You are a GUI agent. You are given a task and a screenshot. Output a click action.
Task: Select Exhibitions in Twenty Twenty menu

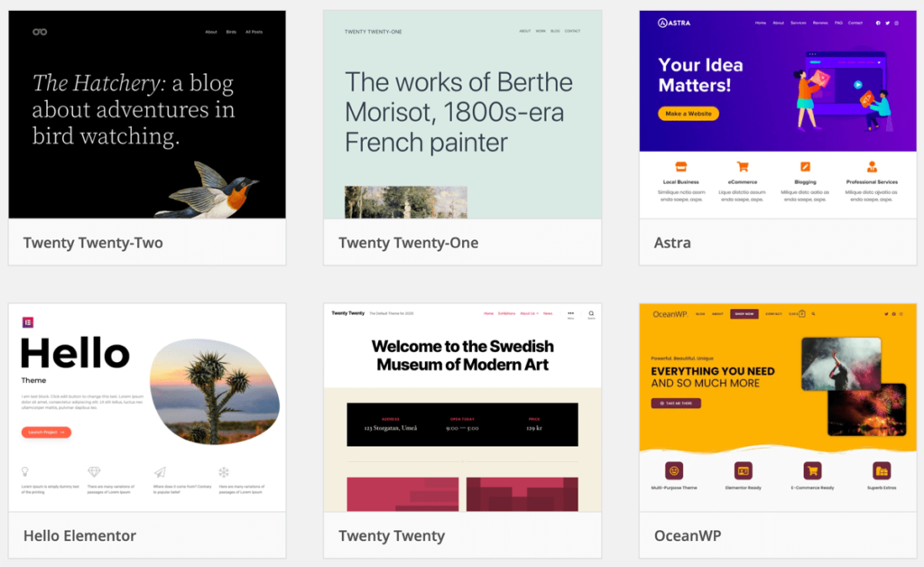(x=506, y=313)
